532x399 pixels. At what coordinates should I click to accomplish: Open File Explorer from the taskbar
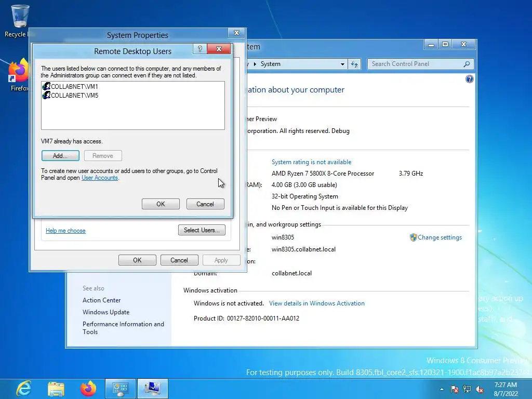click(x=56, y=389)
